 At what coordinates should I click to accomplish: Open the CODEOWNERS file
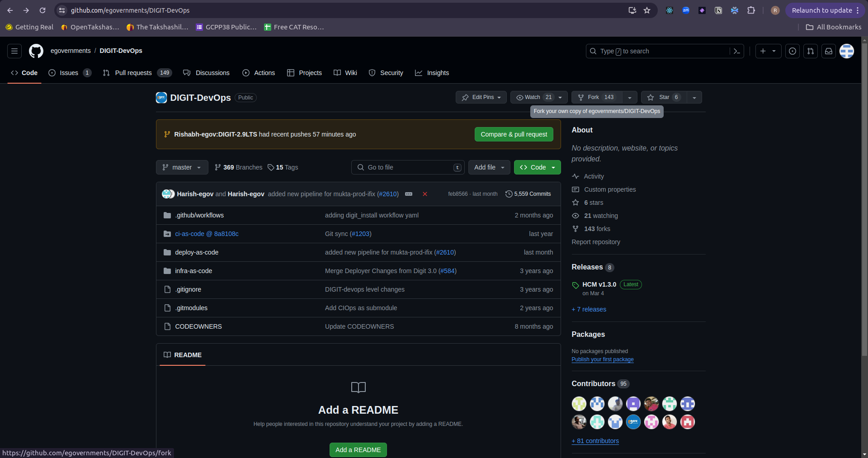pos(198,326)
